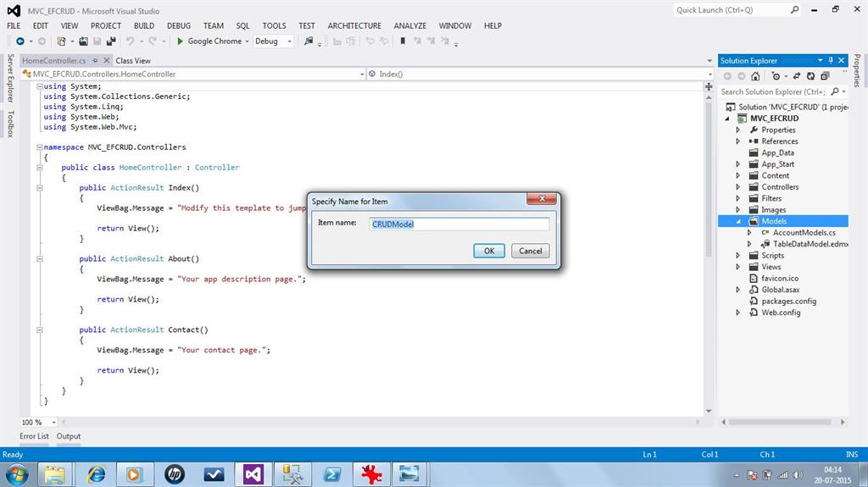Click the Navigate Backward toolbar icon
This screenshot has height=487, width=868.
(20, 41)
